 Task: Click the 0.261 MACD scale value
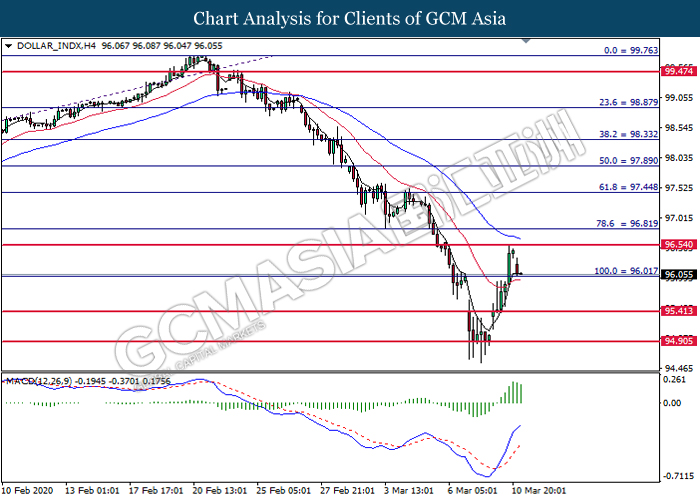tap(675, 379)
